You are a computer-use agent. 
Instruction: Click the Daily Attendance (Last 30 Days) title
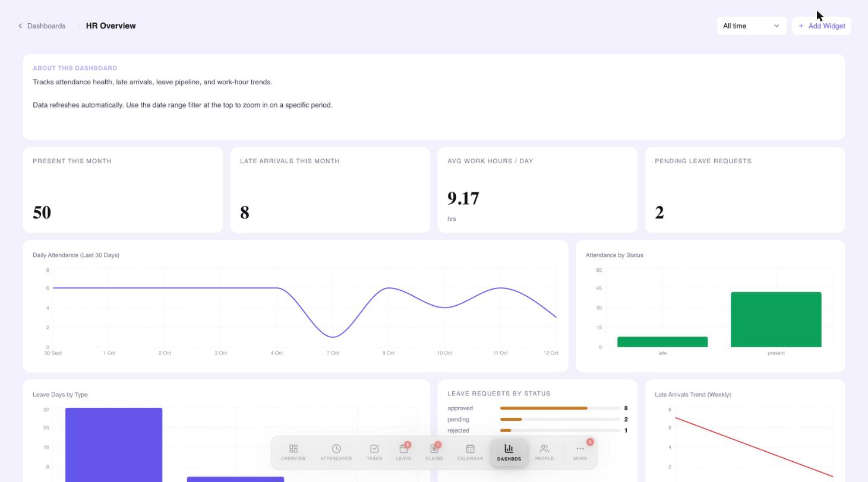(x=76, y=255)
